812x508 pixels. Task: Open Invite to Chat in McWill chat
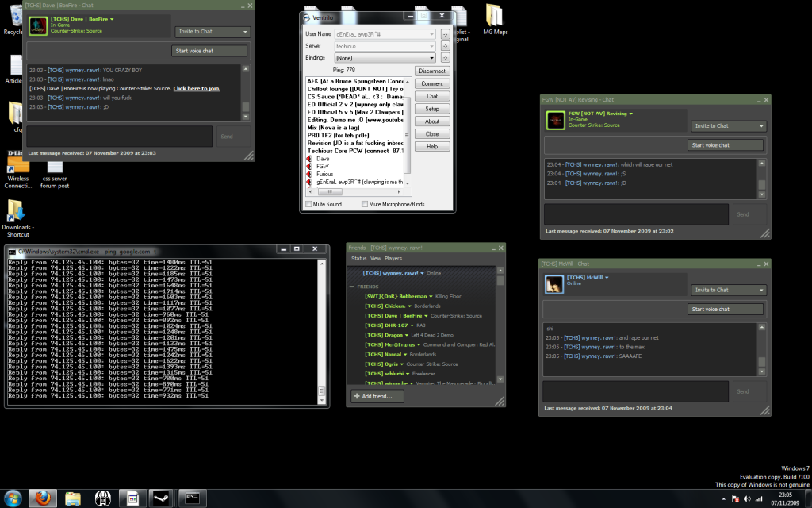729,290
